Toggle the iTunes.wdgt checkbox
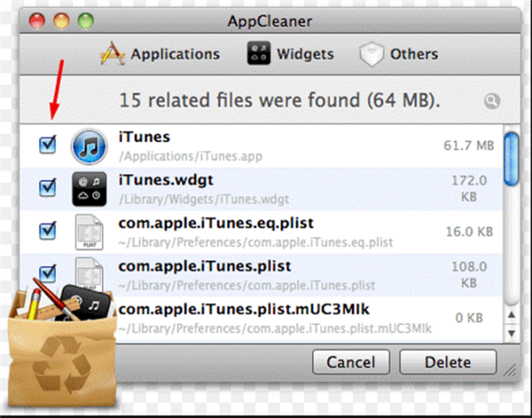 (x=48, y=188)
